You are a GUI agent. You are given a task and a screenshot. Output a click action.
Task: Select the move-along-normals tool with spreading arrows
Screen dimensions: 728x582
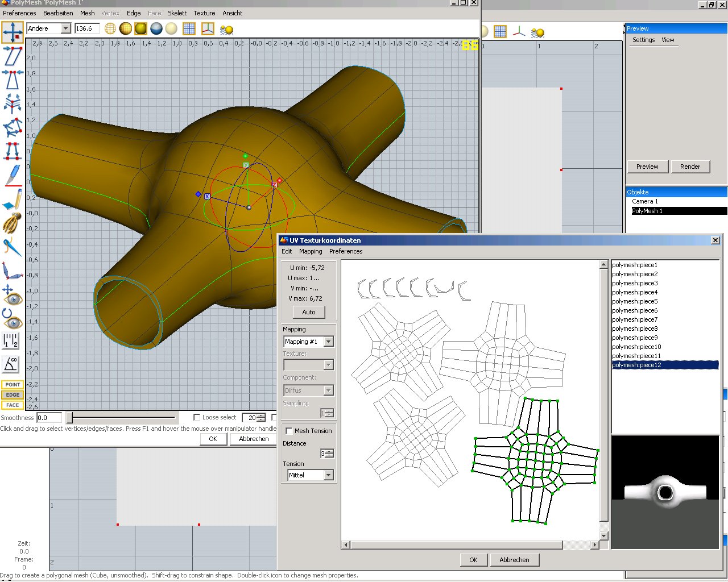[13, 103]
